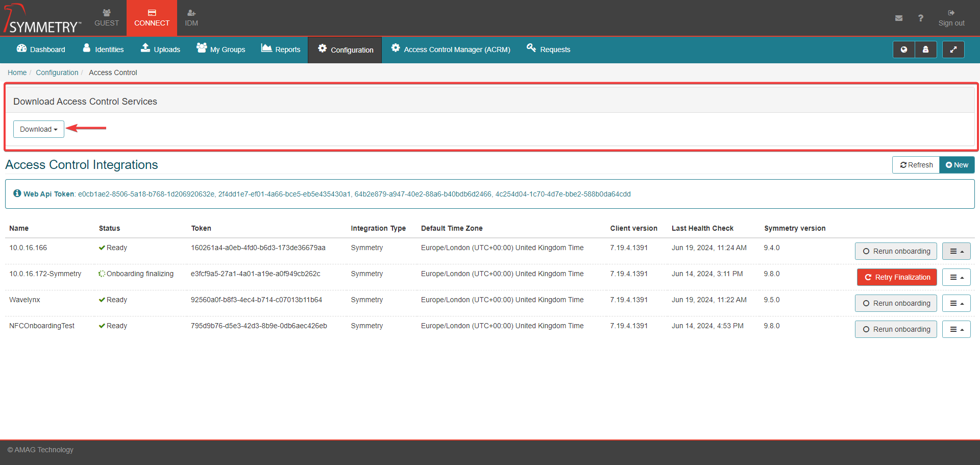This screenshot has width=980, height=465.
Task: Click Web Api Token value text
Action: pos(354,194)
